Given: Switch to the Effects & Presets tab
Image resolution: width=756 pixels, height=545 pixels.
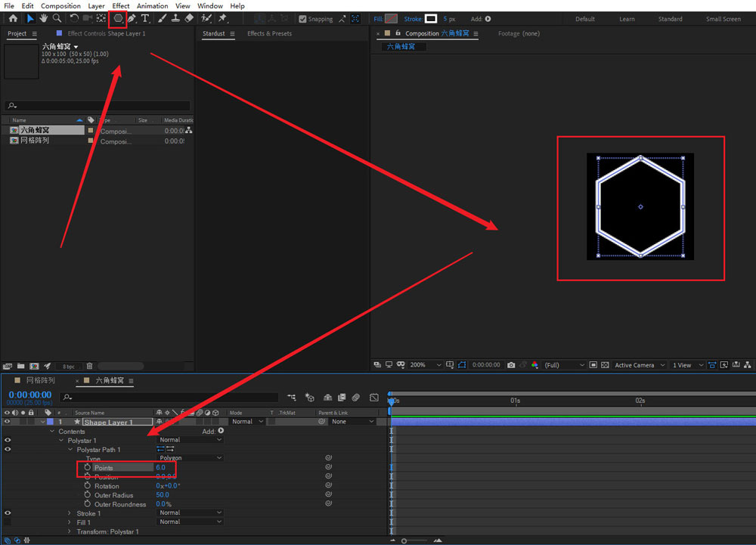Looking at the screenshot, I should (x=269, y=33).
